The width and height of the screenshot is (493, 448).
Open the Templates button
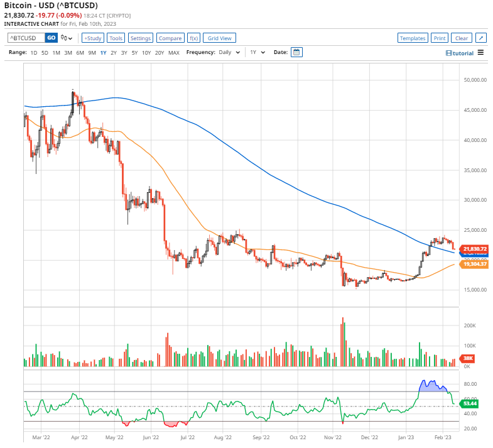413,38
